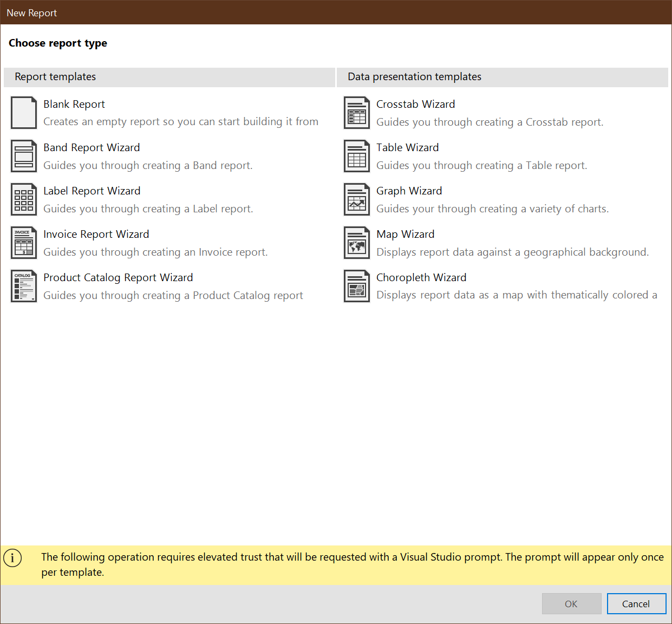Click the Graph Wizard icon
Image resolution: width=672 pixels, height=624 pixels.
point(356,199)
